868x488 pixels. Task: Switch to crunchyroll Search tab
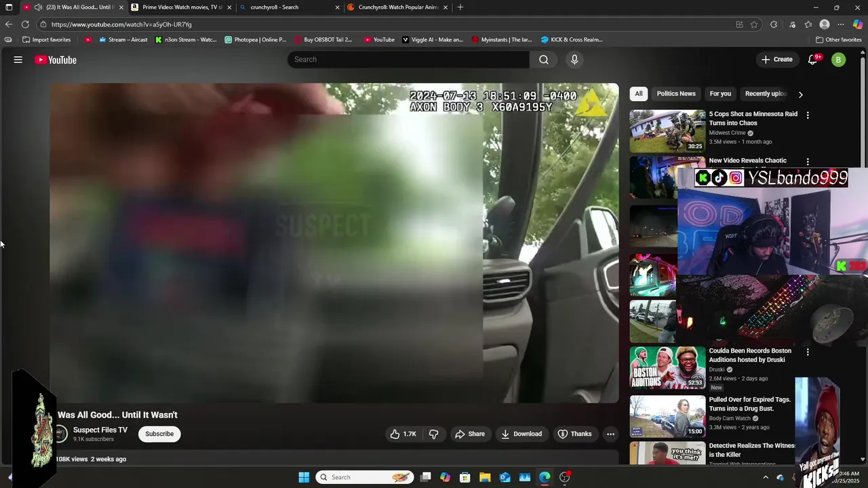290,7
